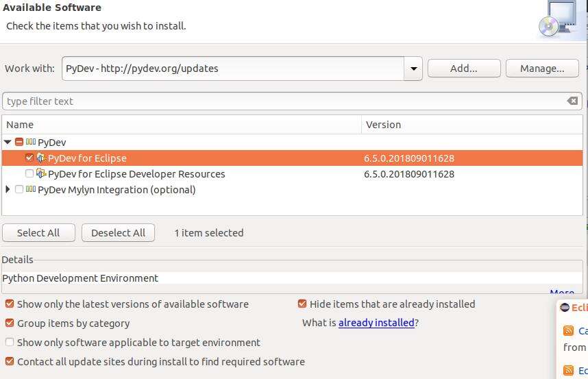Click the Work with site text field

pos(233,69)
